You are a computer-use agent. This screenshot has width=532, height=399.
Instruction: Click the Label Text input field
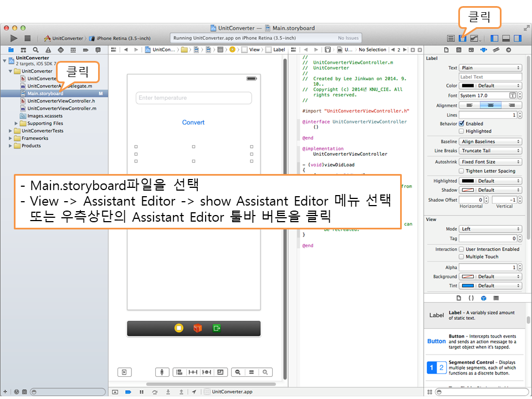pyautogui.click(x=490, y=77)
